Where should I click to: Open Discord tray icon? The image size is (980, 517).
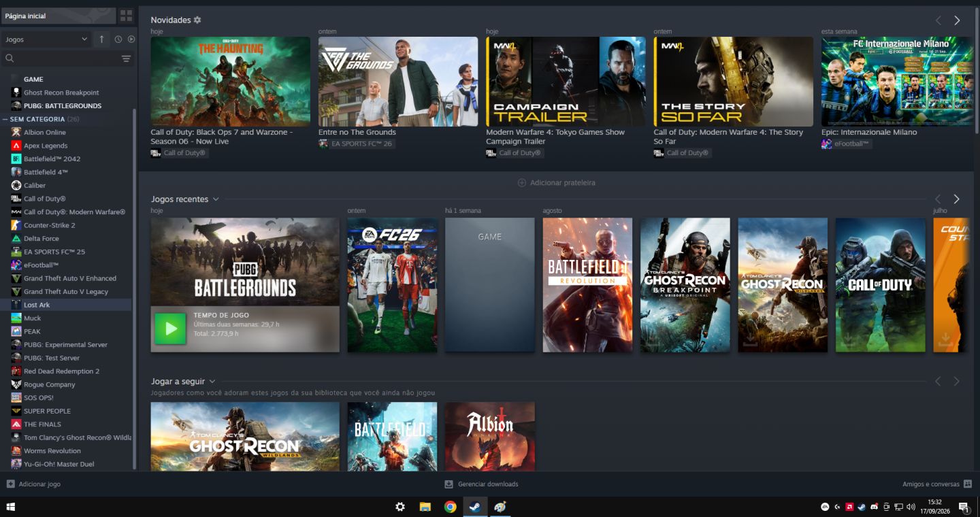874,507
